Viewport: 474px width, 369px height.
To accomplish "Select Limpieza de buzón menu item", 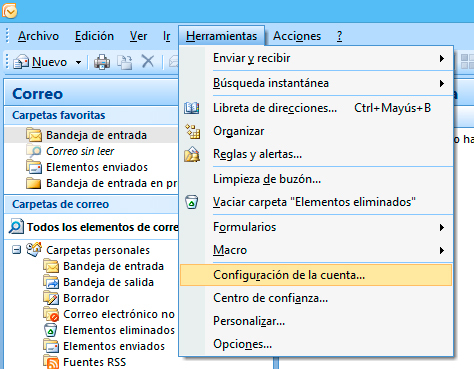I will (x=316, y=179).
